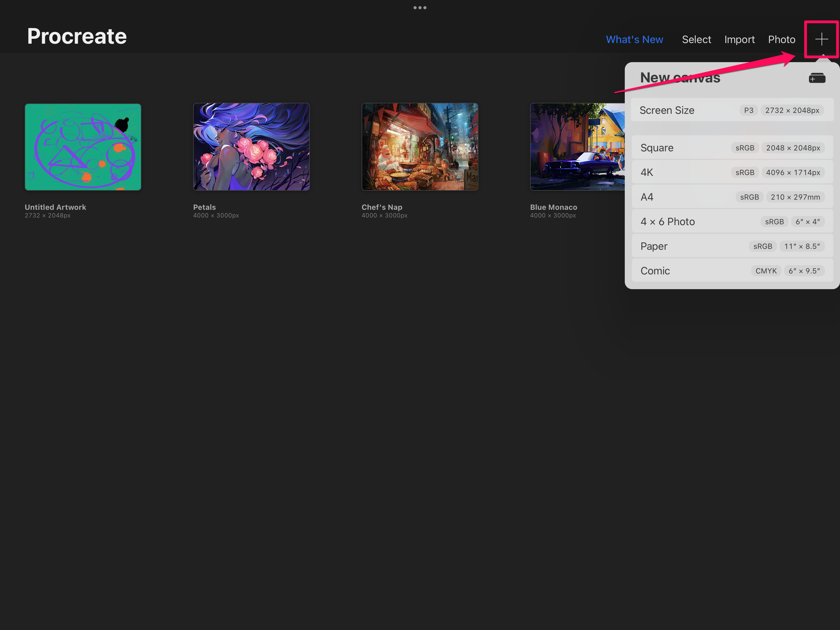The image size is (840, 630).
Task: Tap the Petals title text
Action: (204, 207)
